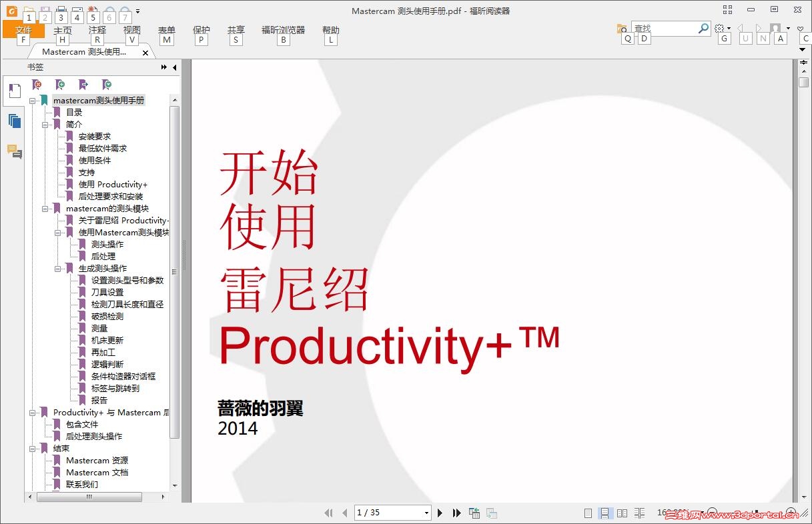Viewport: 812px width, 524px height.
Task: Go to first page button in status bar
Action: pos(328,513)
